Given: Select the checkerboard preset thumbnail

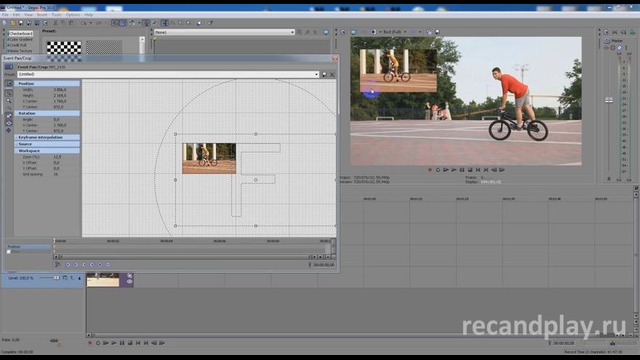Looking at the screenshot, I should tap(64, 47).
